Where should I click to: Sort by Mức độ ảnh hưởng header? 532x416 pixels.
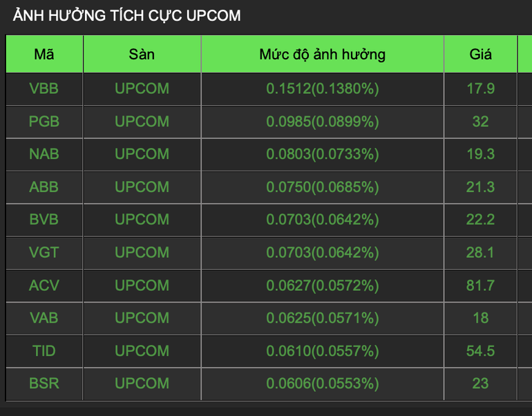point(322,55)
